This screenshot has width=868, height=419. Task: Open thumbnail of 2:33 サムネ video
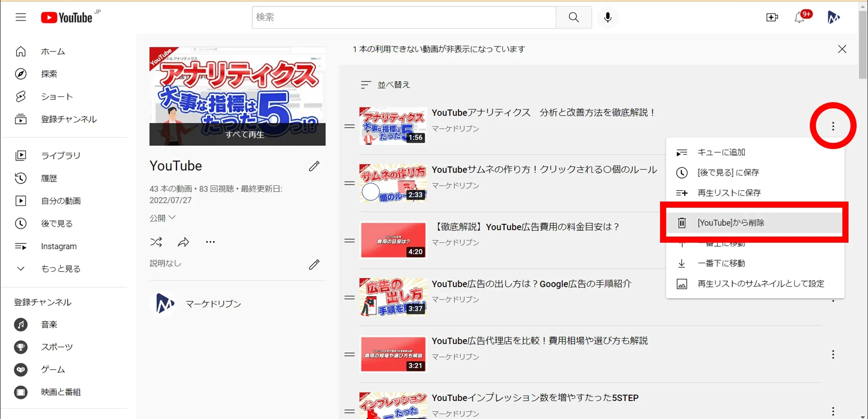point(393,183)
